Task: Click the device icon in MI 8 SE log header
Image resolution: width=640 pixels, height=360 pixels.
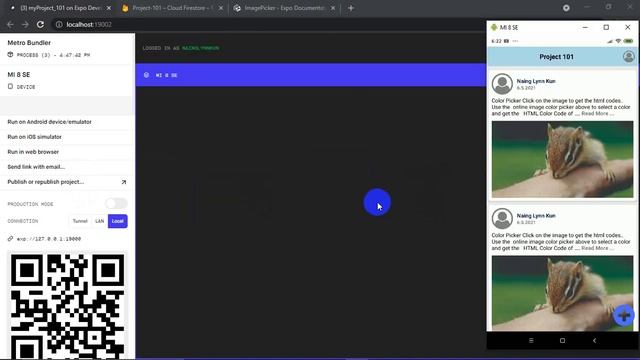Action: coord(146,75)
